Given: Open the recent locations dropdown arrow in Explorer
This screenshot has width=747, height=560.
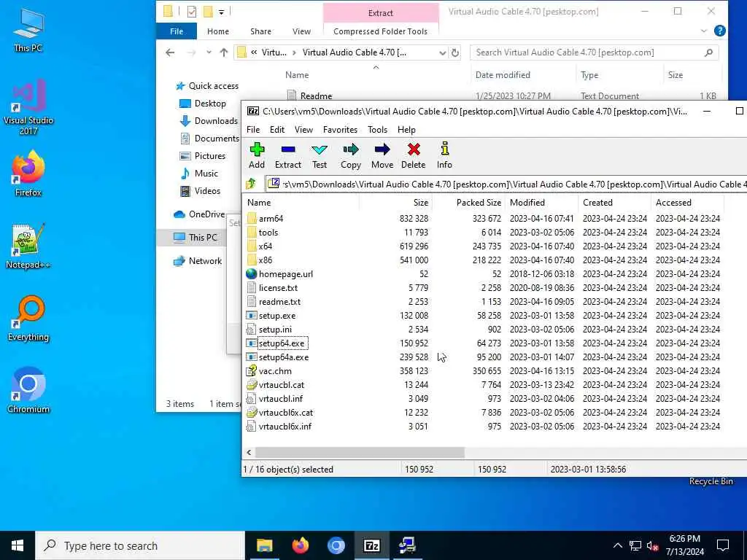Looking at the screenshot, I should tap(209, 52).
